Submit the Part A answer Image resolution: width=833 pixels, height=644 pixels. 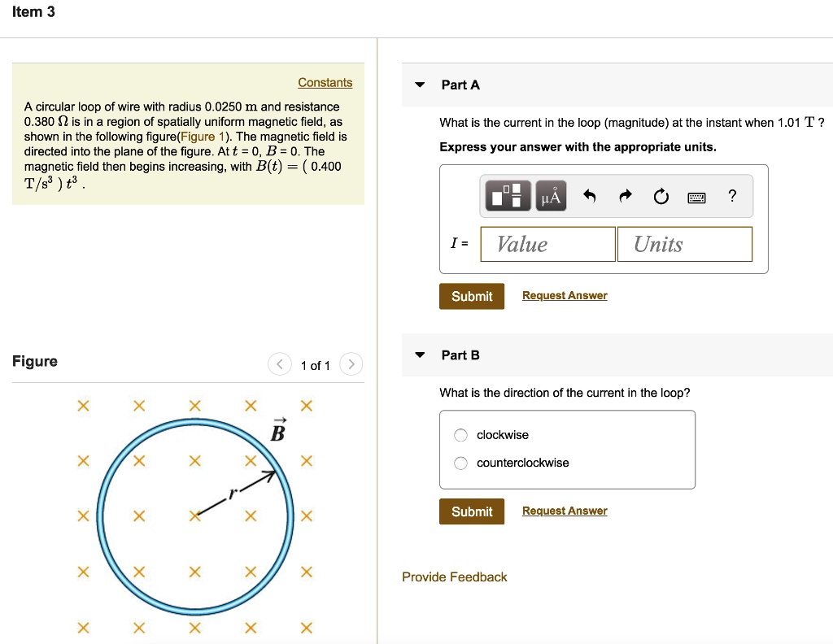472,296
